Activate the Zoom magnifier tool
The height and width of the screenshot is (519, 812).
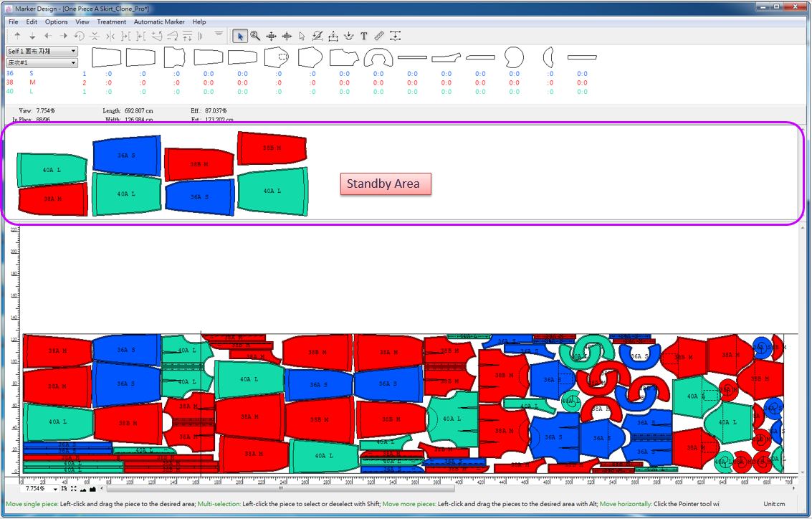coord(255,36)
